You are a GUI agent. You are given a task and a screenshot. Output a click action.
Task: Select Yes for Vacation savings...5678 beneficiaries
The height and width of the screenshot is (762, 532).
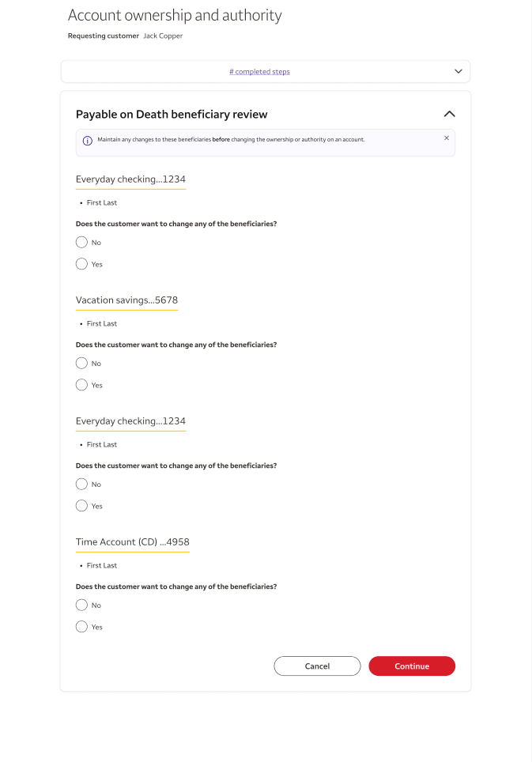pyautogui.click(x=81, y=385)
